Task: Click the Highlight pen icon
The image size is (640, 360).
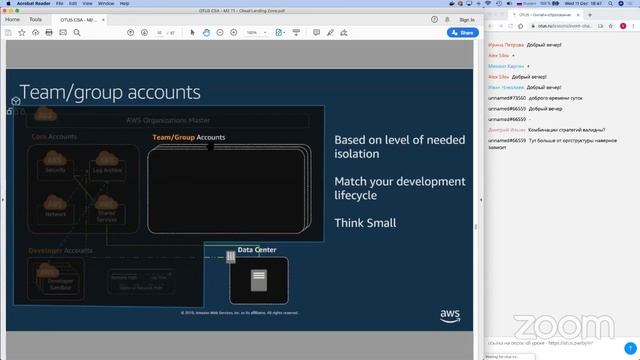Action: tap(330, 33)
